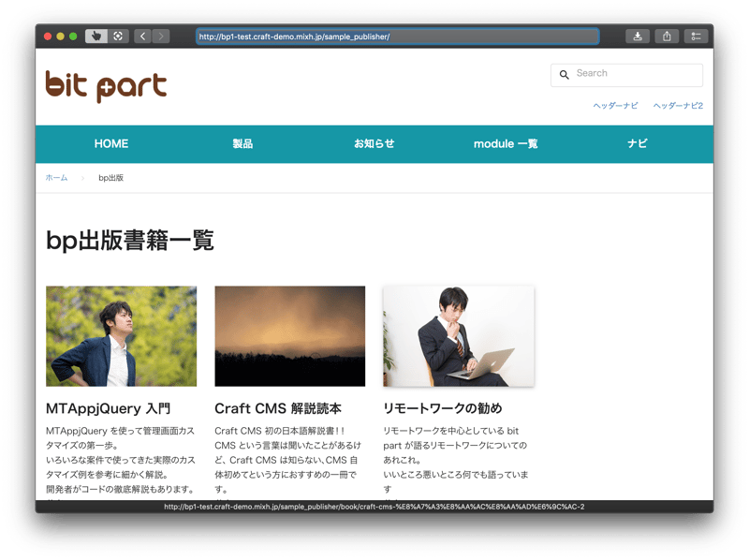Click the hand pointer tool icon in toolbar

pos(95,37)
